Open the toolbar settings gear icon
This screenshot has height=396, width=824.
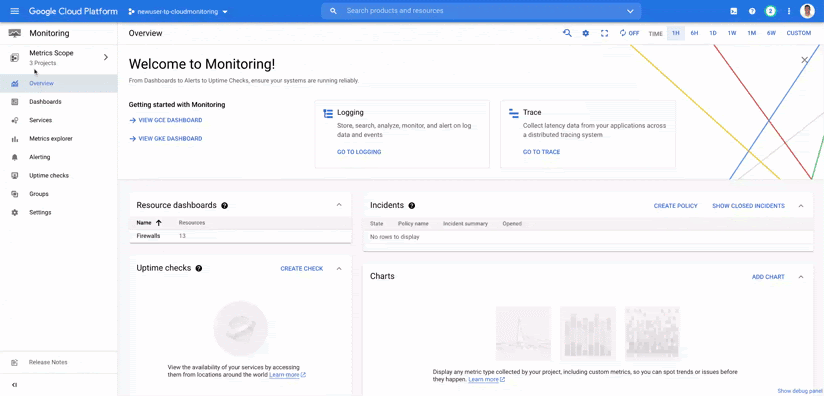pos(585,33)
